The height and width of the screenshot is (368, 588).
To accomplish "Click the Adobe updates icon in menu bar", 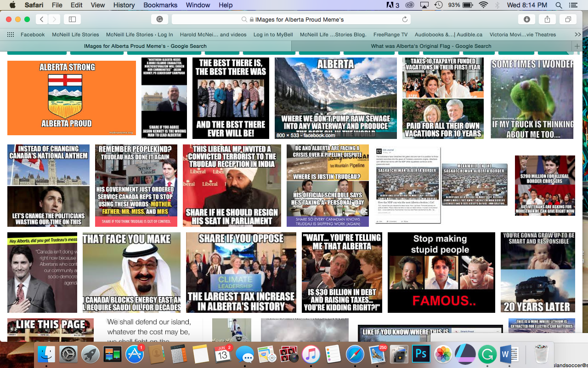I will 393,5.
